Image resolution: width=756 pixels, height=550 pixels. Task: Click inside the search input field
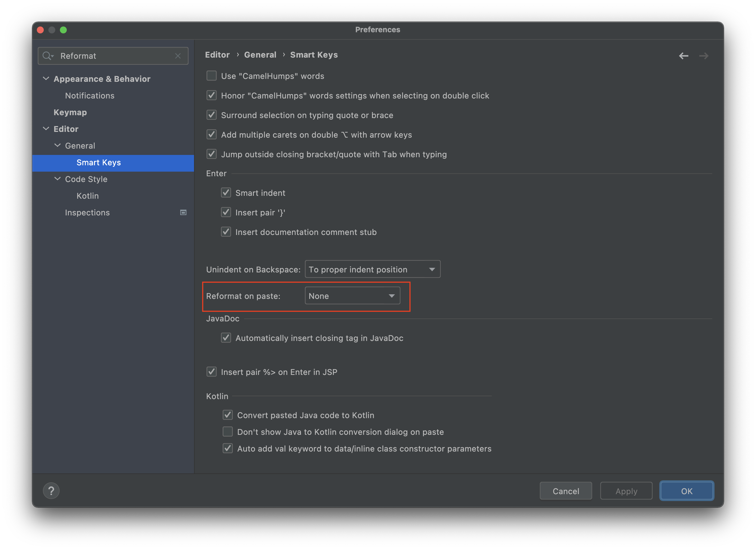pyautogui.click(x=107, y=56)
